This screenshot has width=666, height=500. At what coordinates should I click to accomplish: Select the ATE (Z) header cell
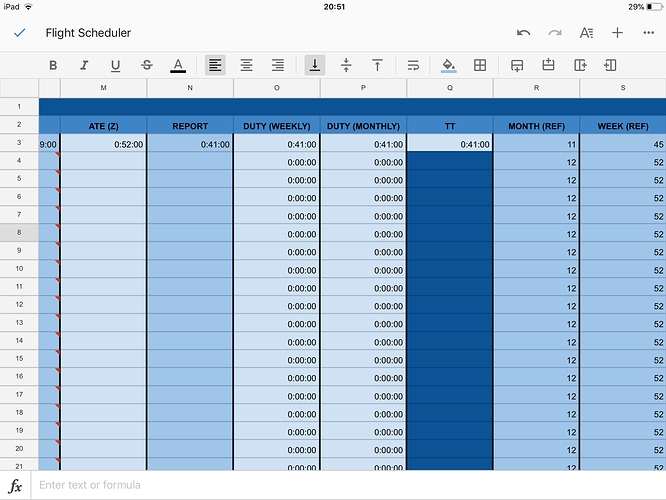coord(104,126)
